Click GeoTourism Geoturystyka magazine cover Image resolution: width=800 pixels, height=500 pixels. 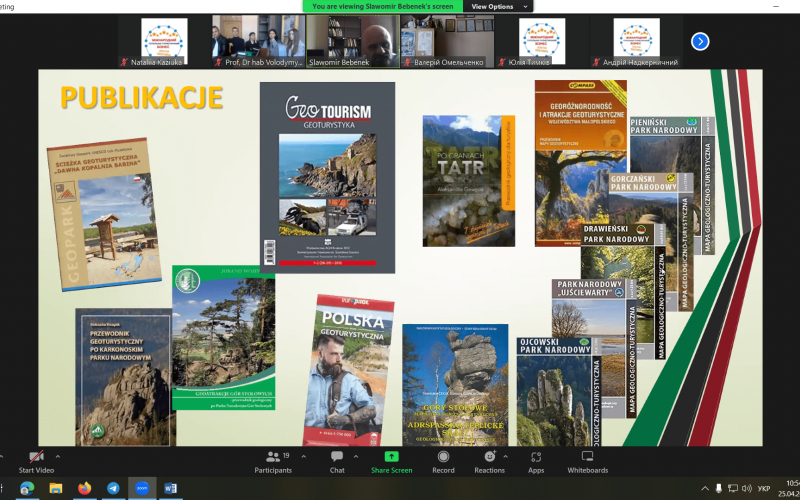[x=327, y=178]
